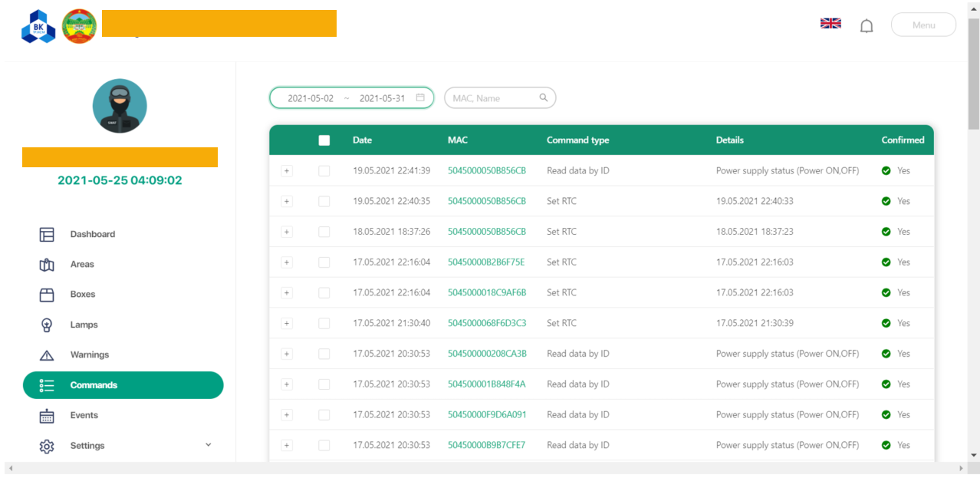Click the UK flag language icon
Screen dimensions: 980x478
point(830,23)
